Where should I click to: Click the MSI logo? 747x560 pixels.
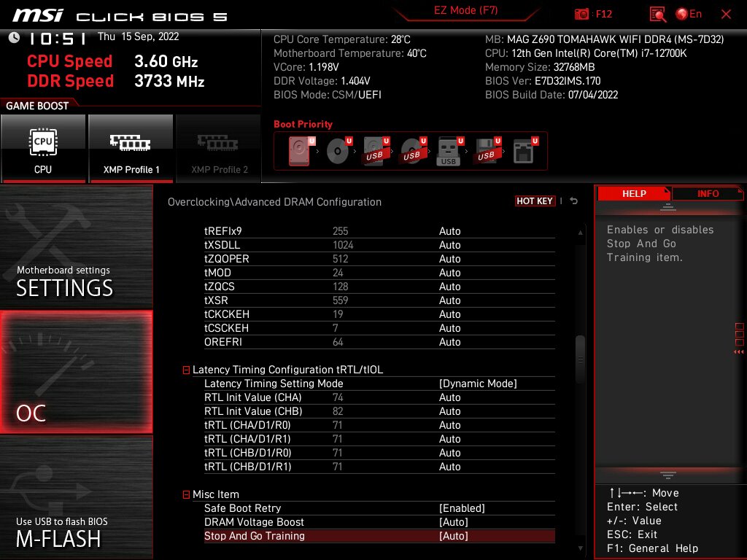38,15
